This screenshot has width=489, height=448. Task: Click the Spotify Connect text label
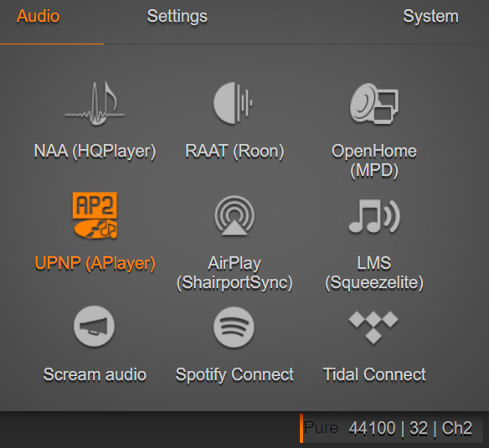point(234,374)
